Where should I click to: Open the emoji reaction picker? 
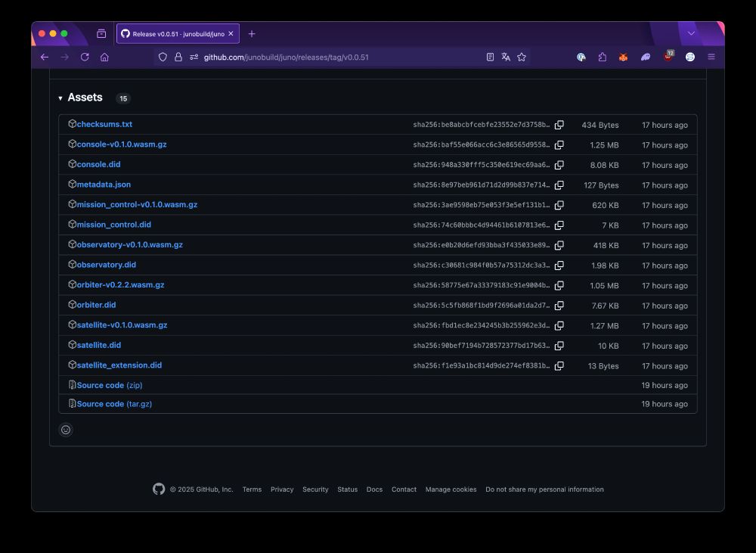(66, 430)
